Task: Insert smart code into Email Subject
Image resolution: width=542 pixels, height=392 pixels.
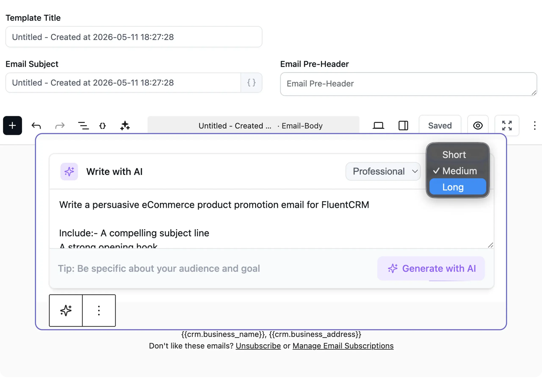Action: 251,83
